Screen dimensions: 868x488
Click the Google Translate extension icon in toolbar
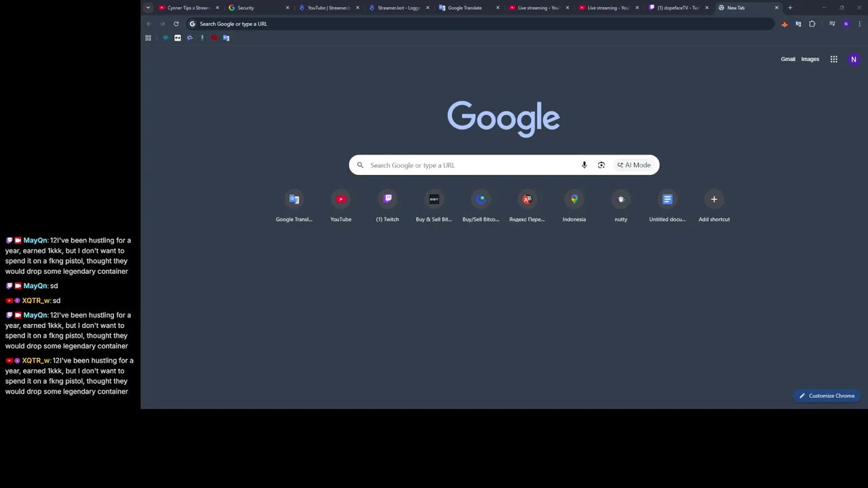coord(798,24)
